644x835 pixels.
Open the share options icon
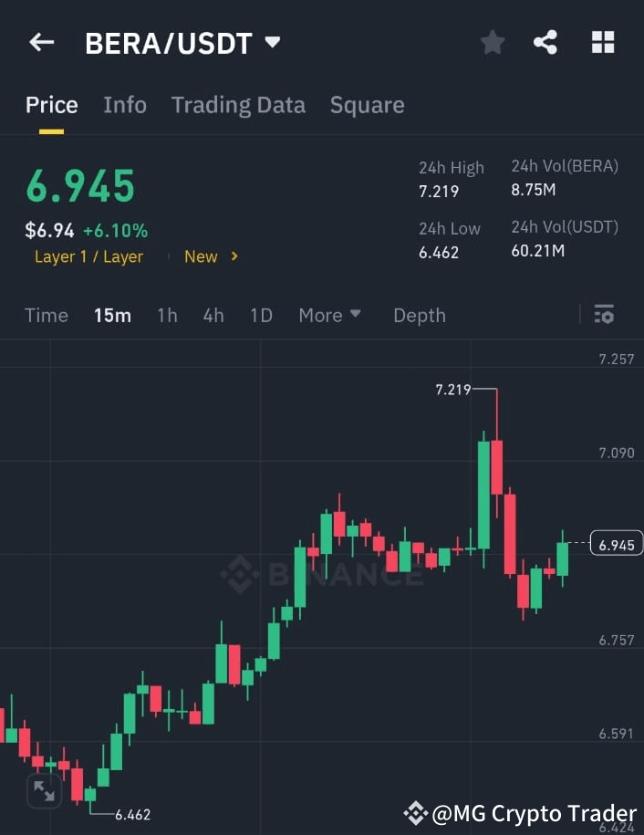click(x=546, y=41)
